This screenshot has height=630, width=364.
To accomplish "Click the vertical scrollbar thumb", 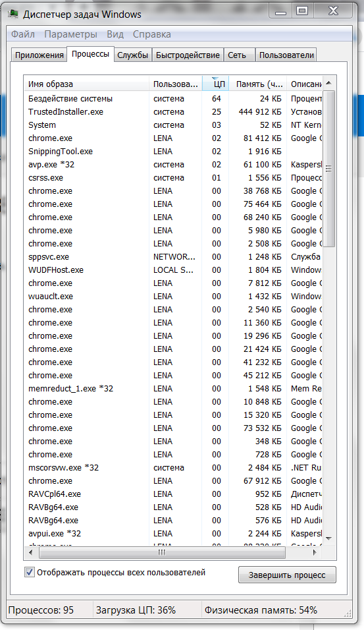I will (328, 169).
